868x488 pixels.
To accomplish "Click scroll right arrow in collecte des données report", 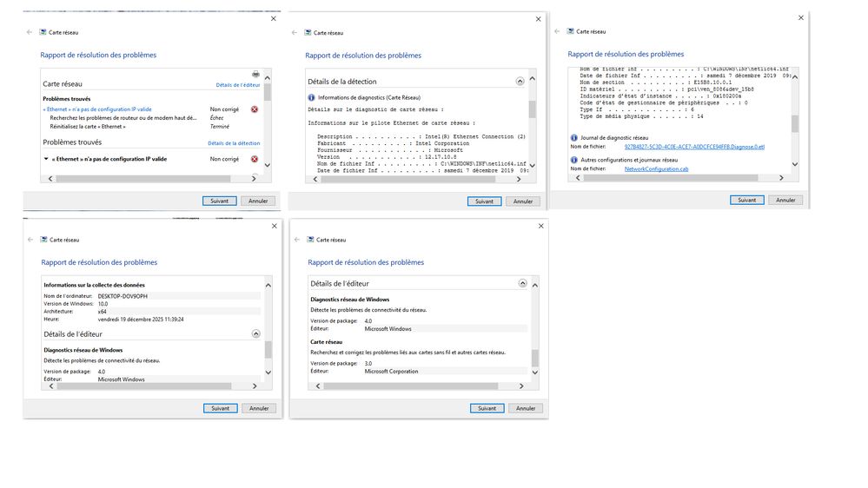I will tap(255, 386).
